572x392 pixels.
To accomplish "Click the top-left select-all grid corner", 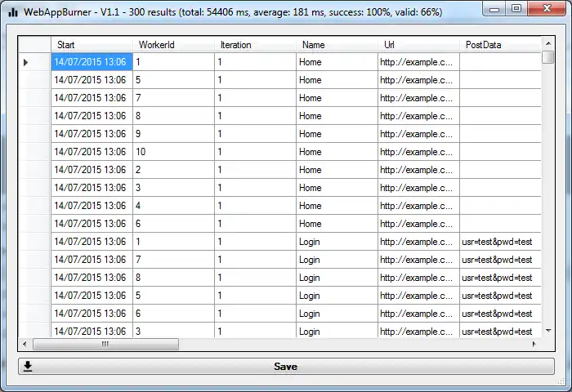I will (34, 44).
